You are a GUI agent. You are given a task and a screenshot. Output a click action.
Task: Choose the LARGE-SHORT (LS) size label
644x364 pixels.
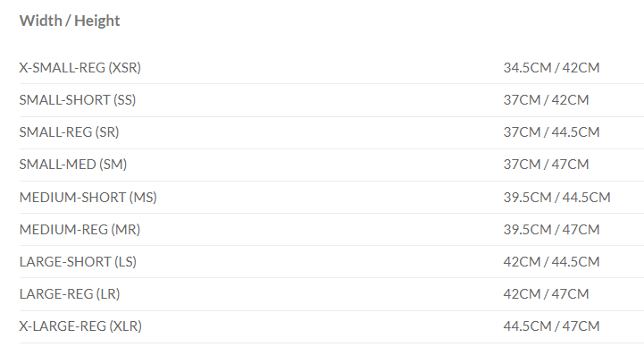[x=78, y=261]
